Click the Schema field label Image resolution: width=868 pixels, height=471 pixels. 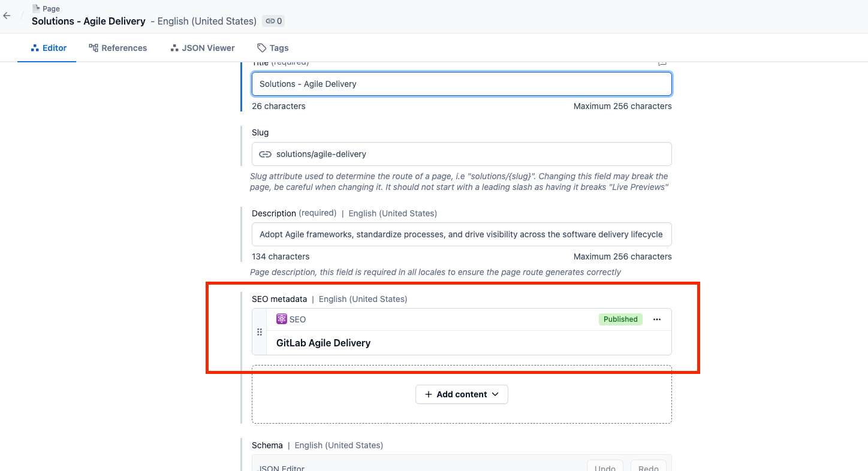click(x=267, y=445)
